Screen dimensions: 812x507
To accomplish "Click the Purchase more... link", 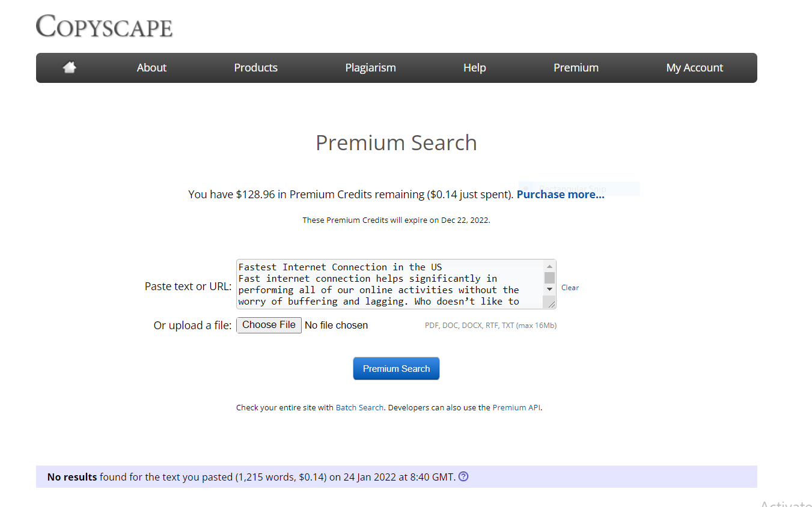I will coord(561,194).
